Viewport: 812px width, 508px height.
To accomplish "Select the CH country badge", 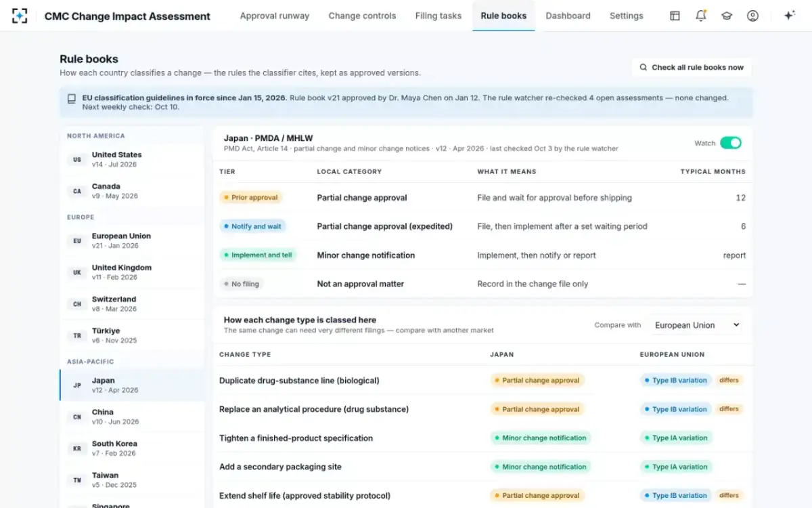I will (77, 304).
